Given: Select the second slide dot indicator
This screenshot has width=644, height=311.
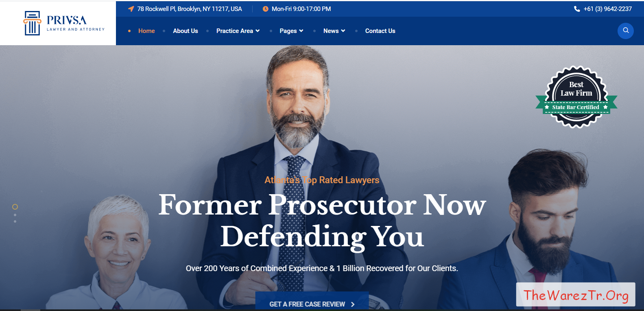Looking at the screenshot, I should pos(15,215).
